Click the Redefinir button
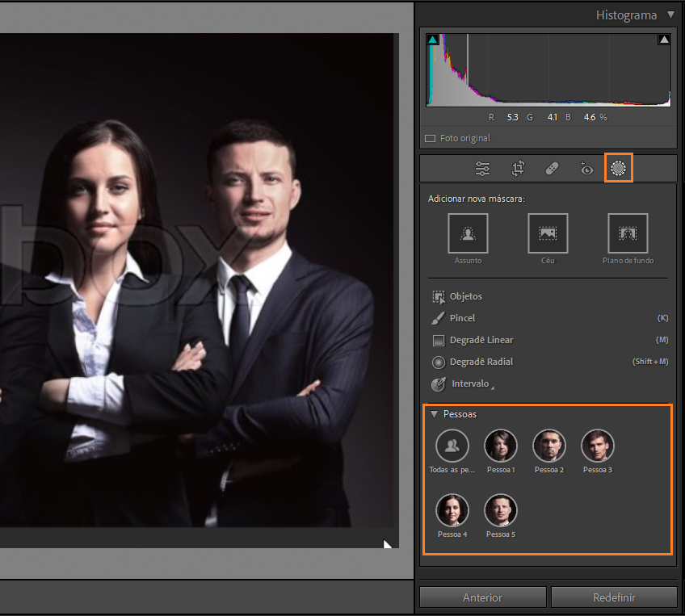685x616 pixels. [613, 597]
